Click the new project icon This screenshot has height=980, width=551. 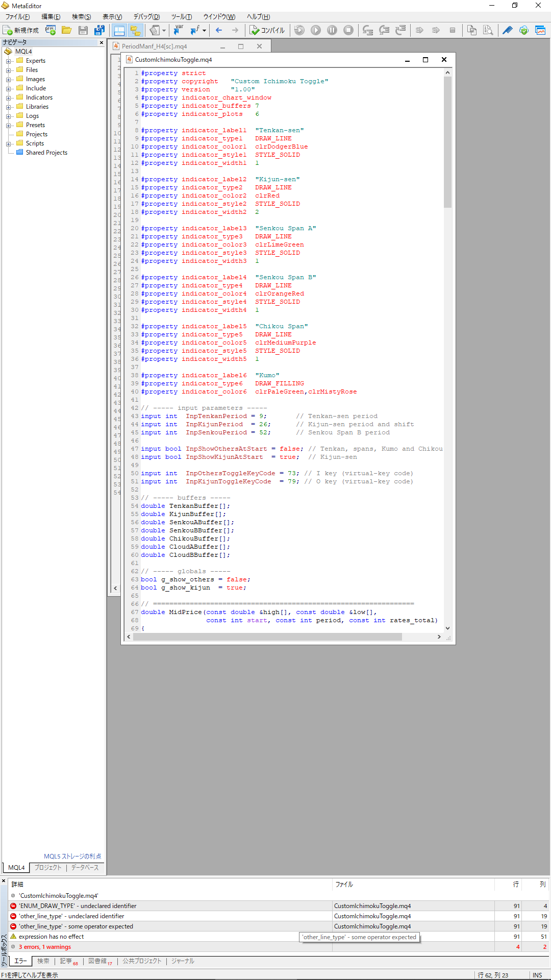pos(50,31)
